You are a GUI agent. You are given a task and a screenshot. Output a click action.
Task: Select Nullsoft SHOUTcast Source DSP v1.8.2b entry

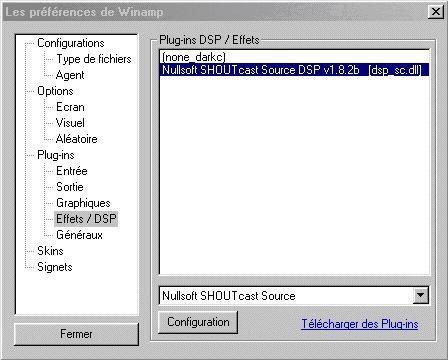(294, 70)
